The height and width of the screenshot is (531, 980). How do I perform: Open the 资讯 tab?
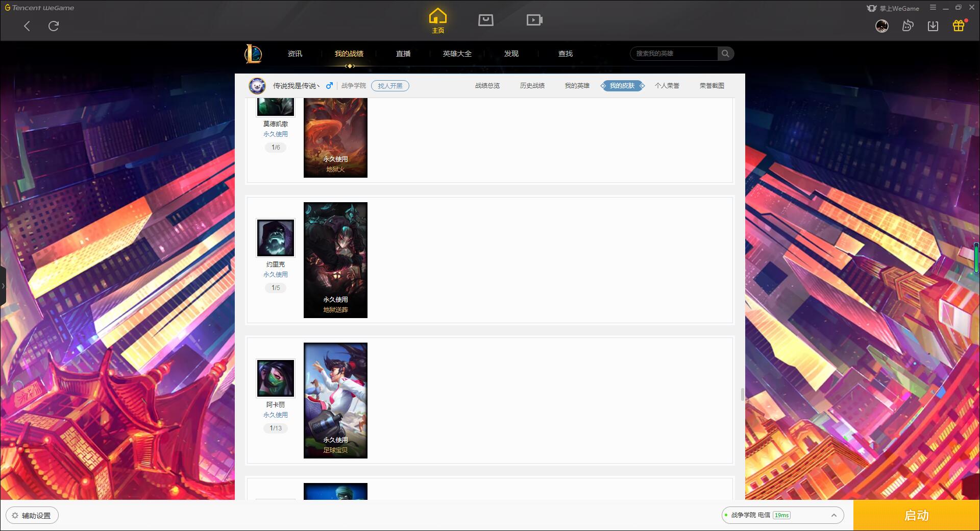click(295, 54)
